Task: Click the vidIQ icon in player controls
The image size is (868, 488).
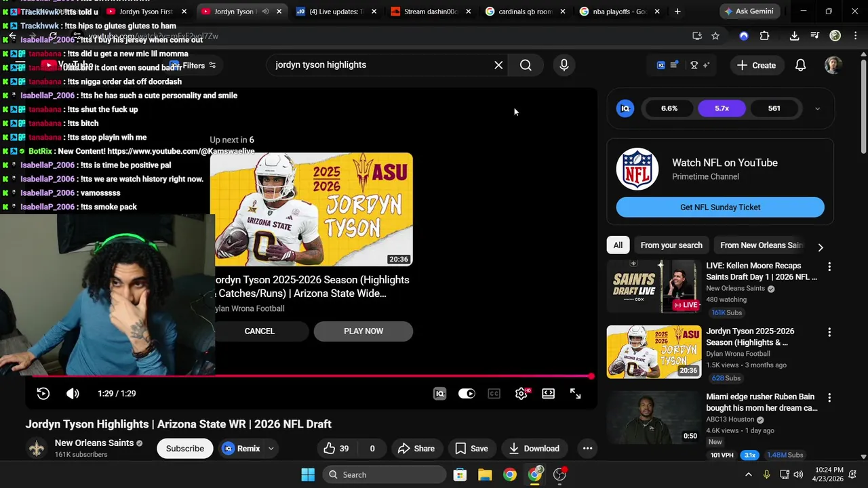Action: pyautogui.click(x=439, y=394)
